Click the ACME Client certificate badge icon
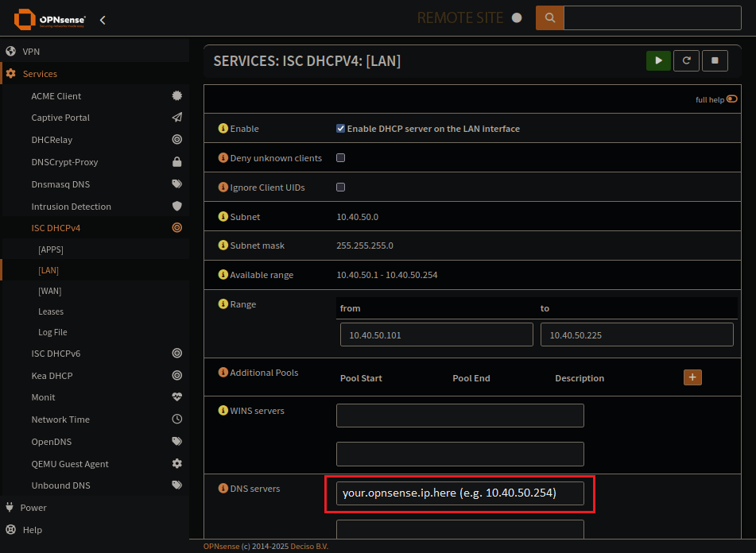The width and height of the screenshot is (756, 553). tap(177, 95)
